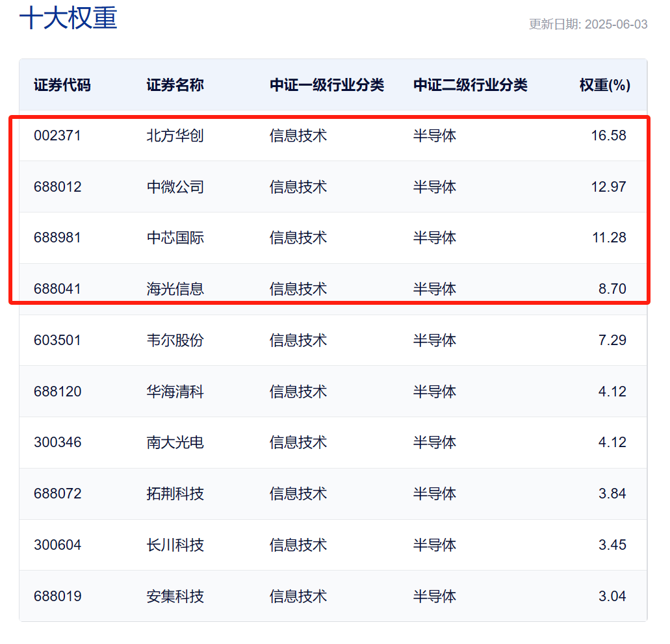Image resolution: width=670 pixels, height=644 pixels.
Task: Click weight value 11.28
Action: click(609, 238)
